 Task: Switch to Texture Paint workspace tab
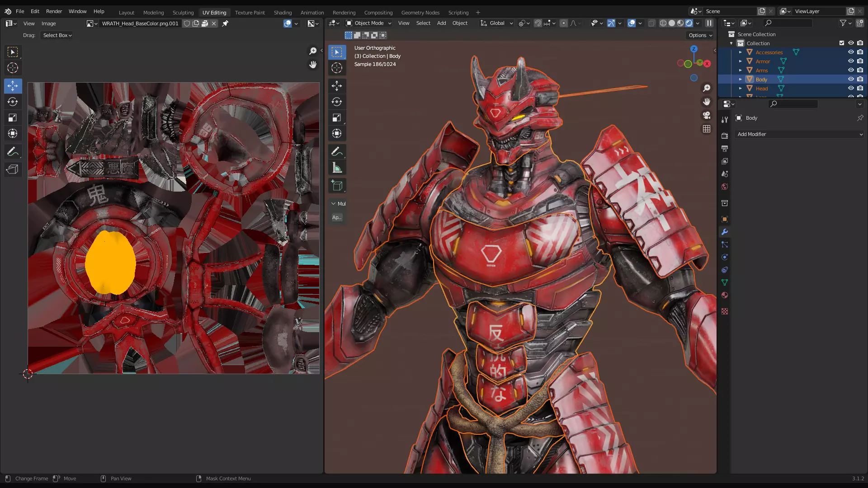pos(250,13)
